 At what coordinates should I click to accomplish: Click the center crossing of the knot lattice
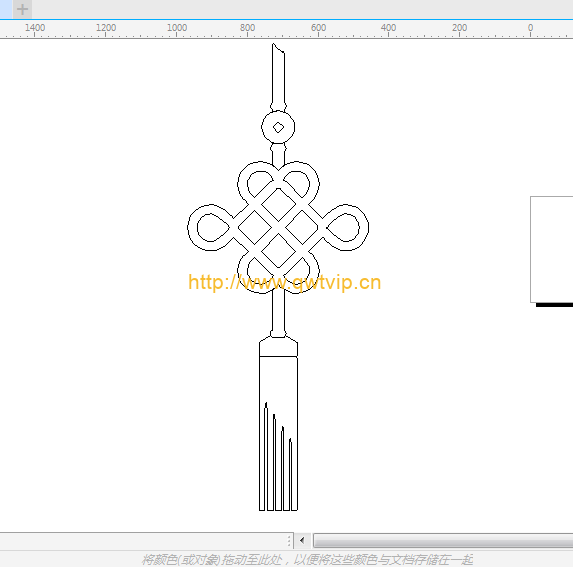[x=278, y=227]
